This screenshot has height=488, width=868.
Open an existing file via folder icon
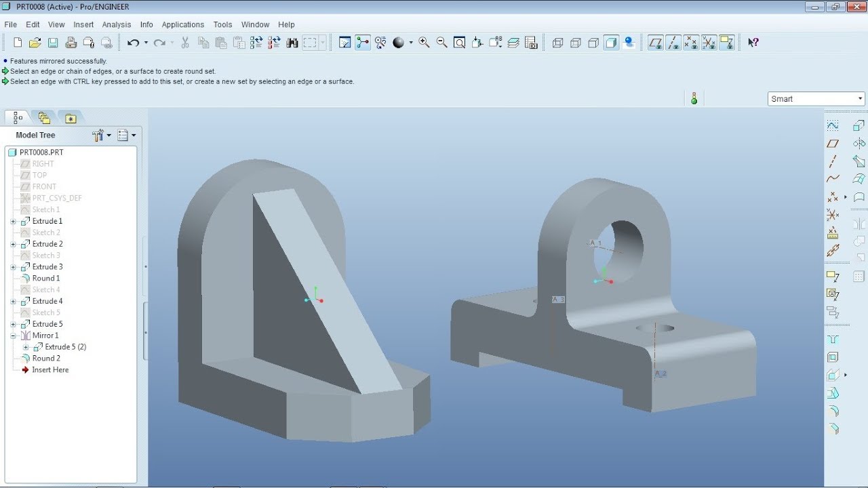tap(35, 43)
